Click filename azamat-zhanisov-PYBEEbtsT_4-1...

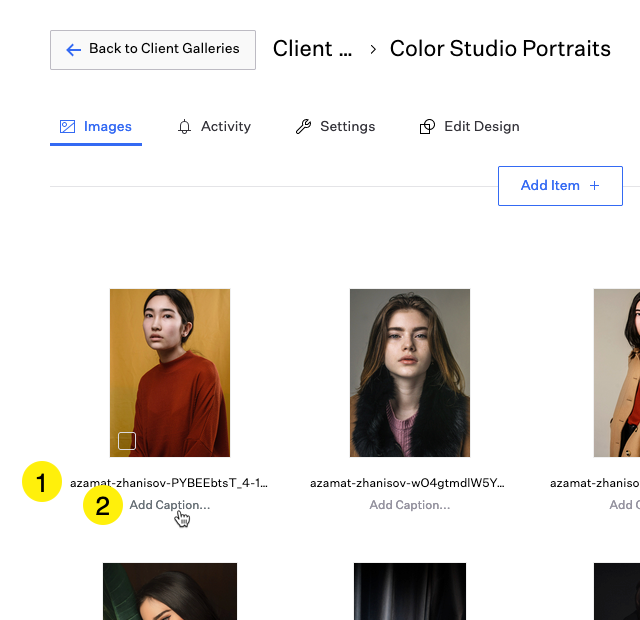(169, 483)
